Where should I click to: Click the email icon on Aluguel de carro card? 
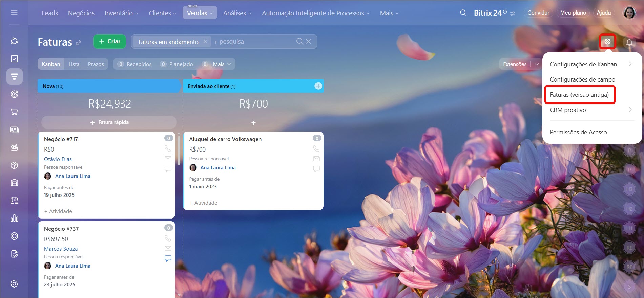(316, 159)
